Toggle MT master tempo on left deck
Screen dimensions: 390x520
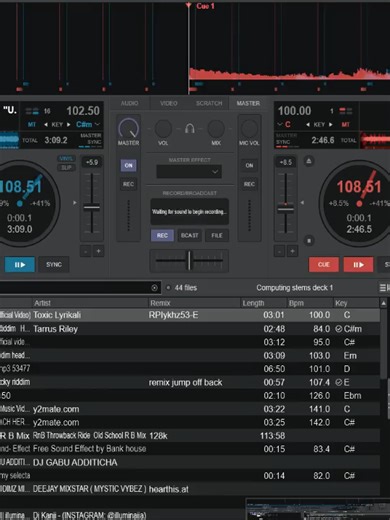click(32, 124)
